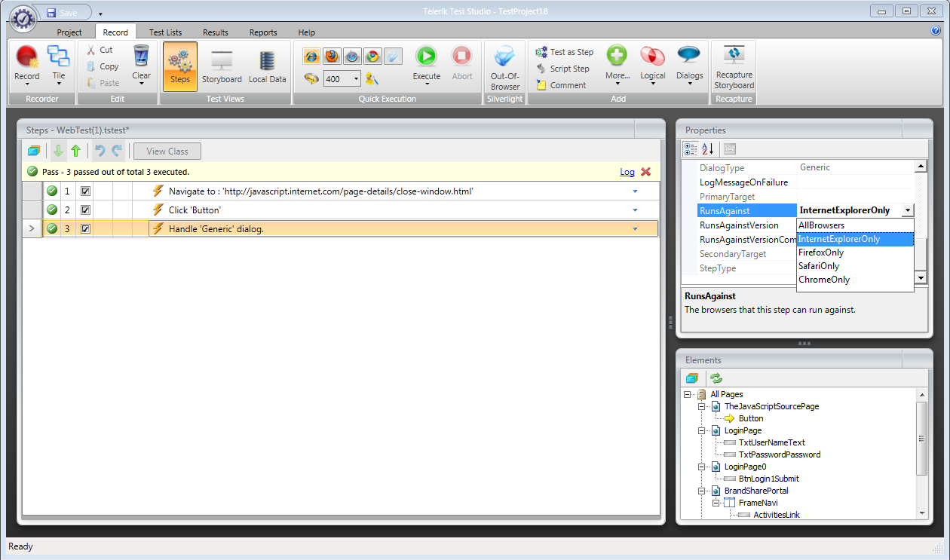This screenshot has width=950, height=560.
Task: Open the Storyboard view
Action: [x=222, y=66]
